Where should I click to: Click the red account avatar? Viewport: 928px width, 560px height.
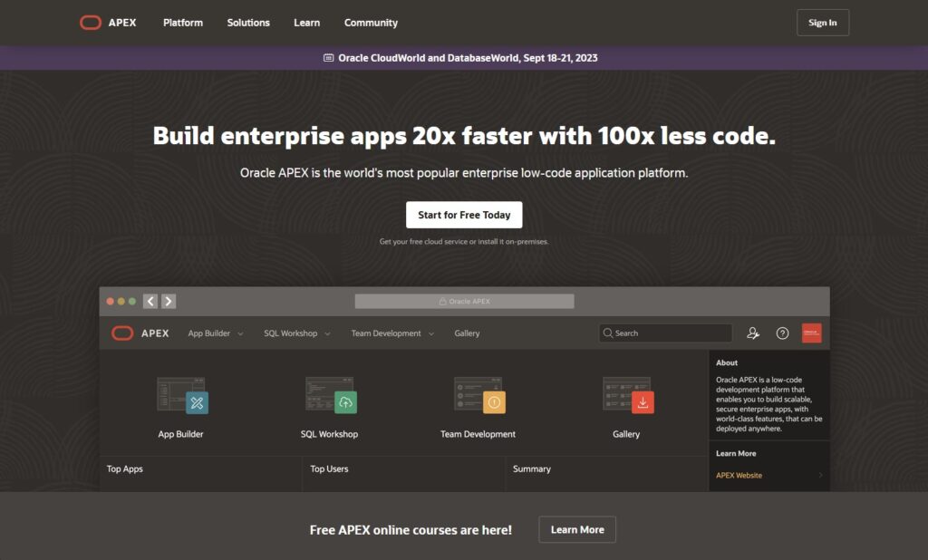pyautogui.click(x=811, y=333)
